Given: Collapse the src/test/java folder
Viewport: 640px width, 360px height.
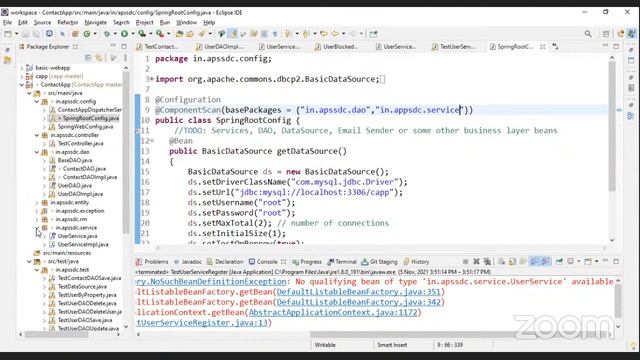Looking at the screenshot, I should (29, 261).
